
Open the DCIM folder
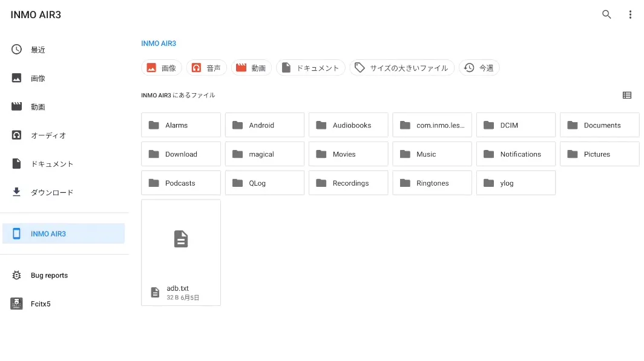click(516, 125)
